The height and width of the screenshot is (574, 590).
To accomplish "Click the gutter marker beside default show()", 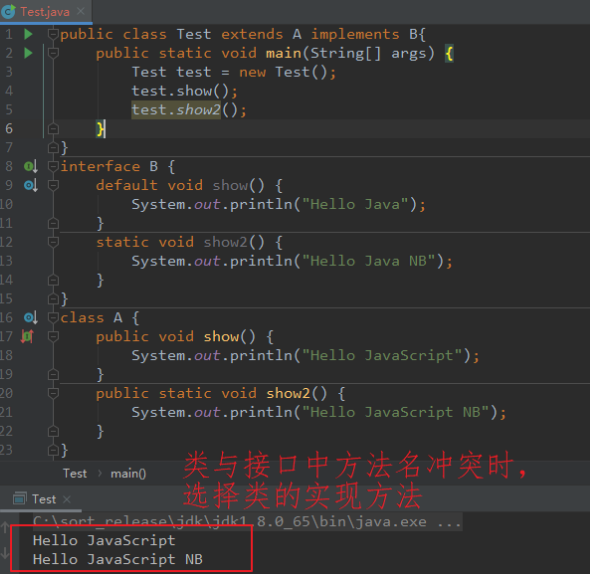I will (30, 185).
